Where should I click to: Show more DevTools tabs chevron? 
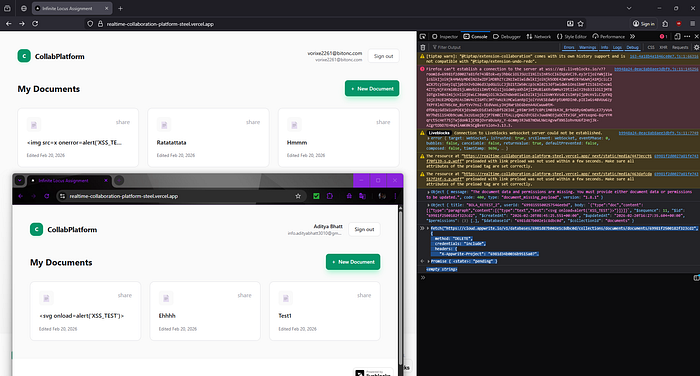[x=633, y=37]
